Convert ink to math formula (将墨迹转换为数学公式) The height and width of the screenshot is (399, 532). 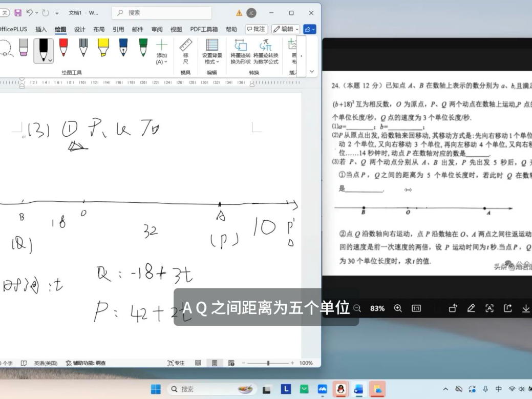(x=266, y=51)
